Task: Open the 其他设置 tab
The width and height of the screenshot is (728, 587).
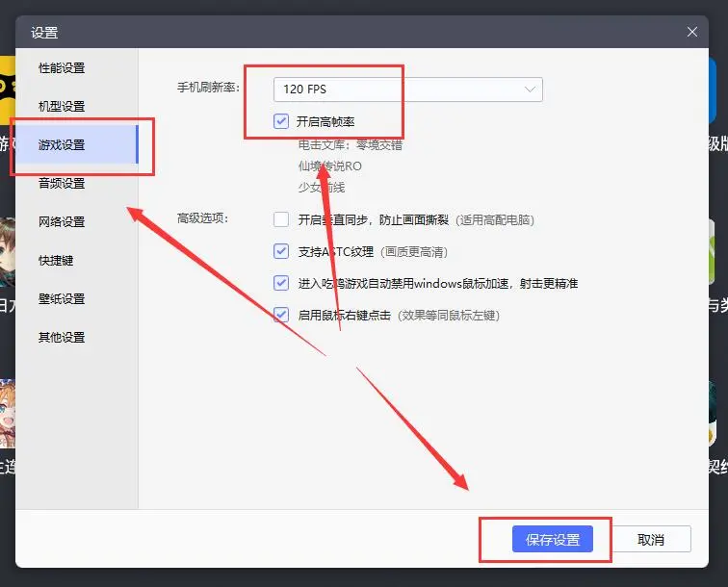Action: 62,338
